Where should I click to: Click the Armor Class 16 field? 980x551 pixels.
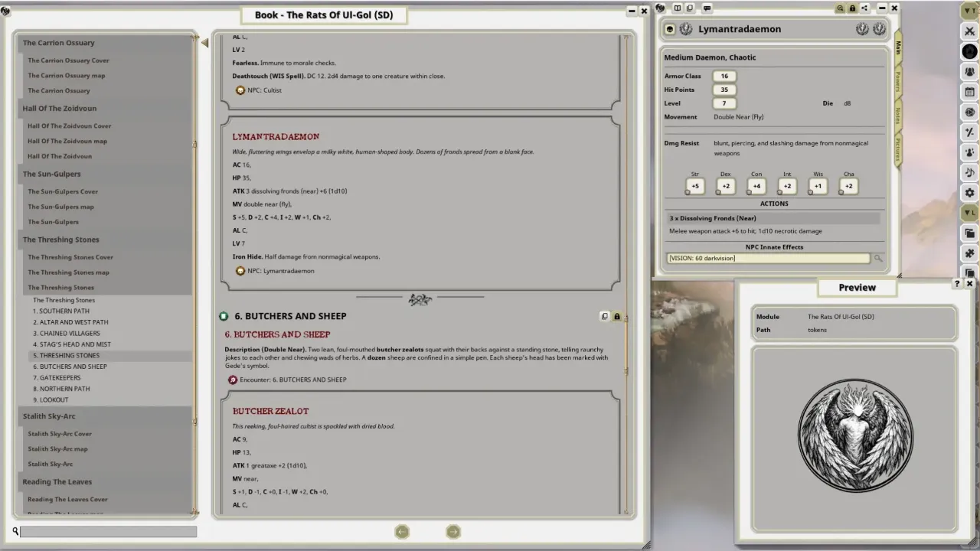(724, 77)
